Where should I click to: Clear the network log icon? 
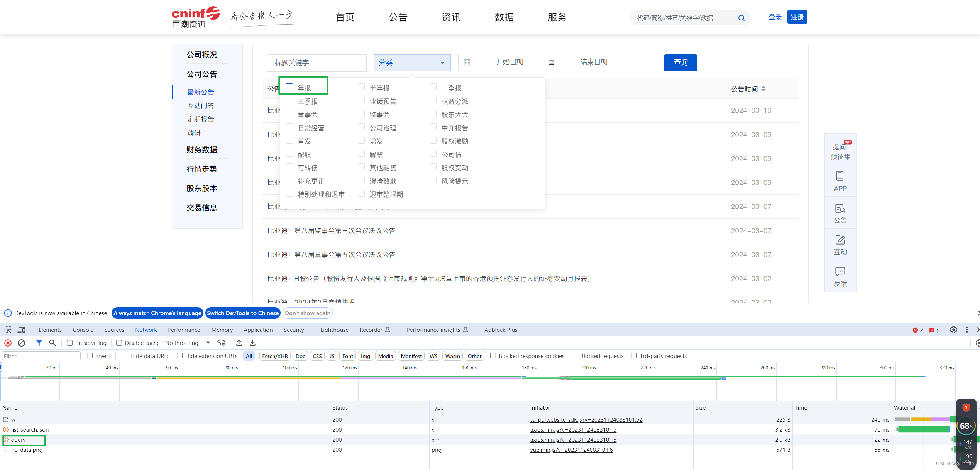[x=22, y=343]
